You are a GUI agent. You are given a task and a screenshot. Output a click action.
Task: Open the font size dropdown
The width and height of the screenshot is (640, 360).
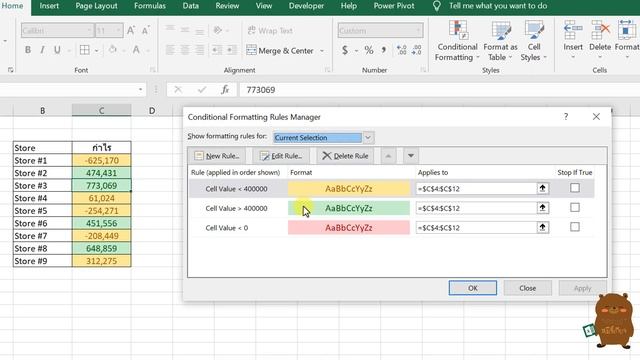118,30
